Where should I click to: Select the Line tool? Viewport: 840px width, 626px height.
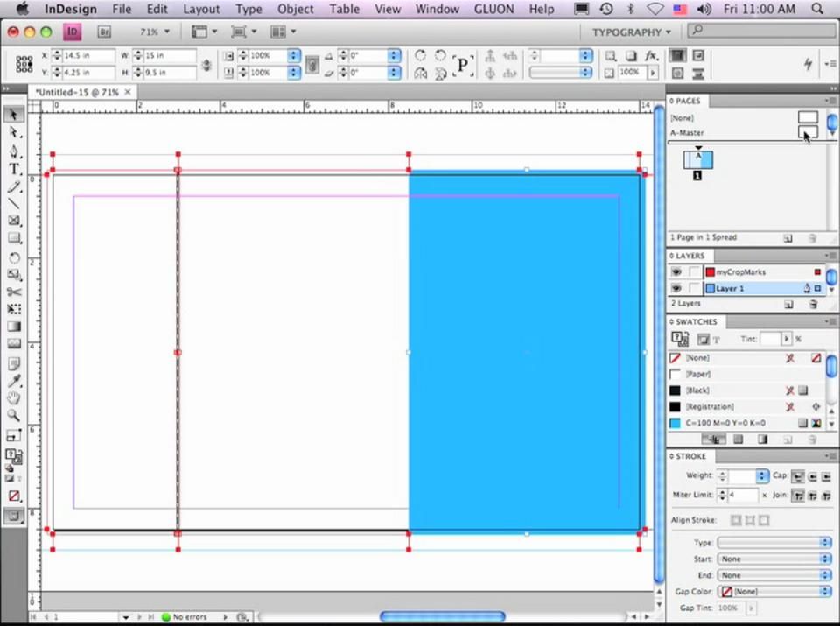click(x=14, y=204)
